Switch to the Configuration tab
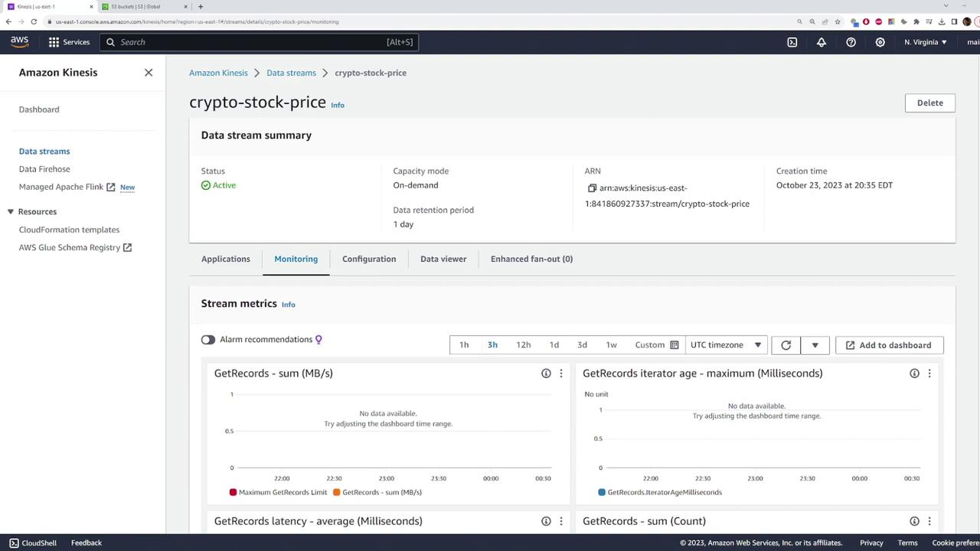Viewport: 980px width, 551px height. 369,259
